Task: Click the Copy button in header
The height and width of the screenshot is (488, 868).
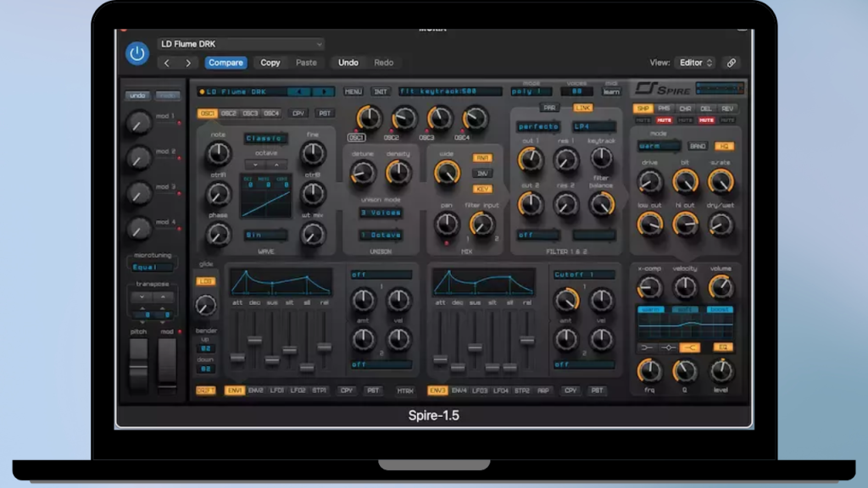Action: 270,63
